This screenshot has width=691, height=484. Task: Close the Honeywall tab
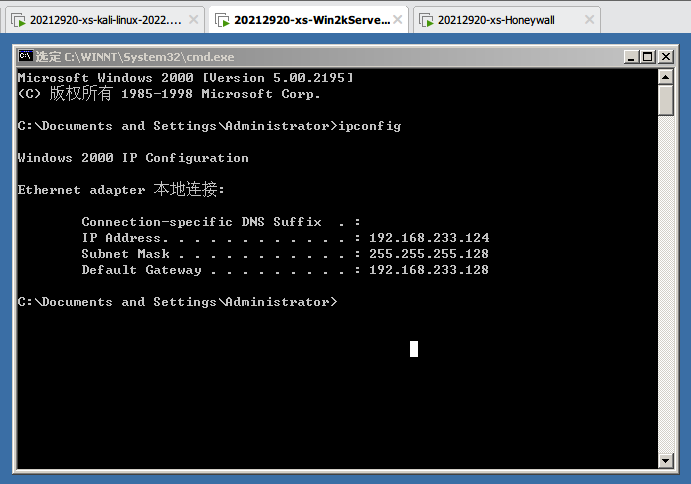[x=590, y=19]
